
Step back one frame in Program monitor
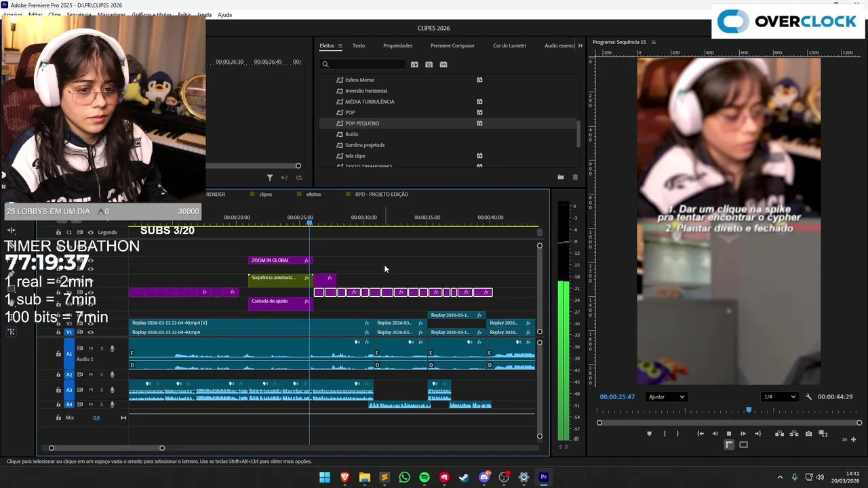pyautogui.click(x=715, y=434)
